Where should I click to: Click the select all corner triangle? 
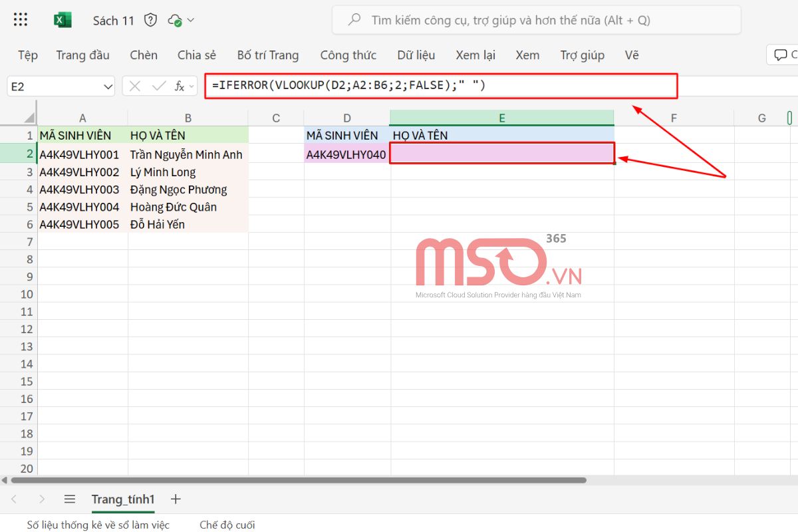point(30,118)
